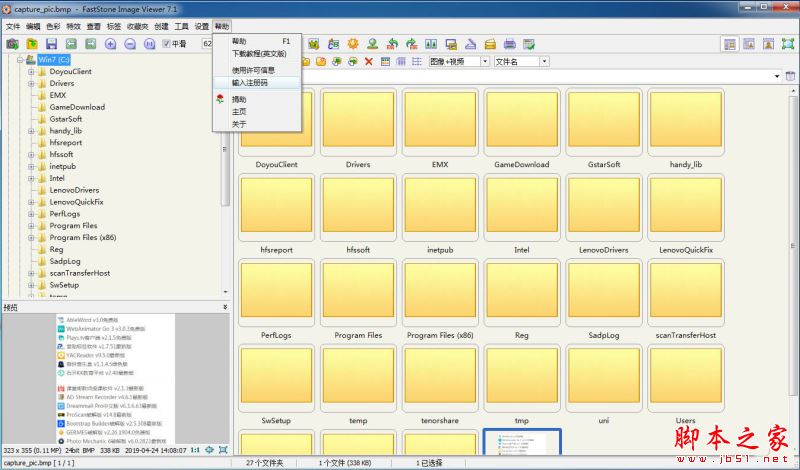
Task: Click the red X delete icon
Action: tap(369, 61)
